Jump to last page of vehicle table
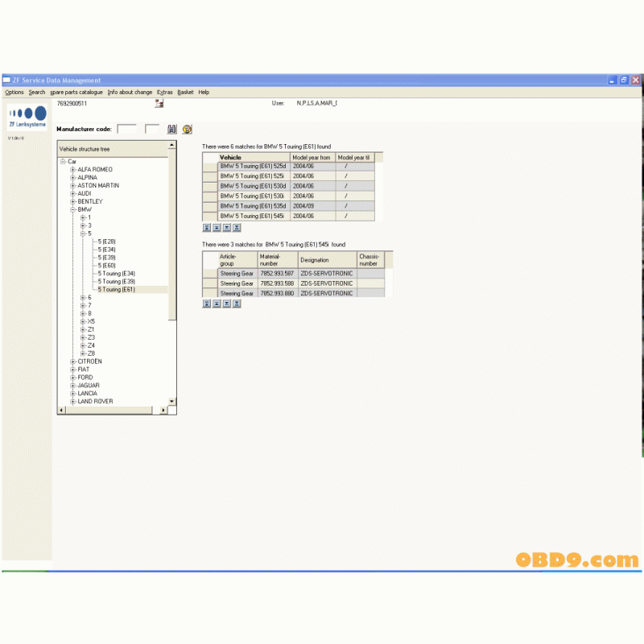This screenshot has height=644, width=644. coord(237,228)
